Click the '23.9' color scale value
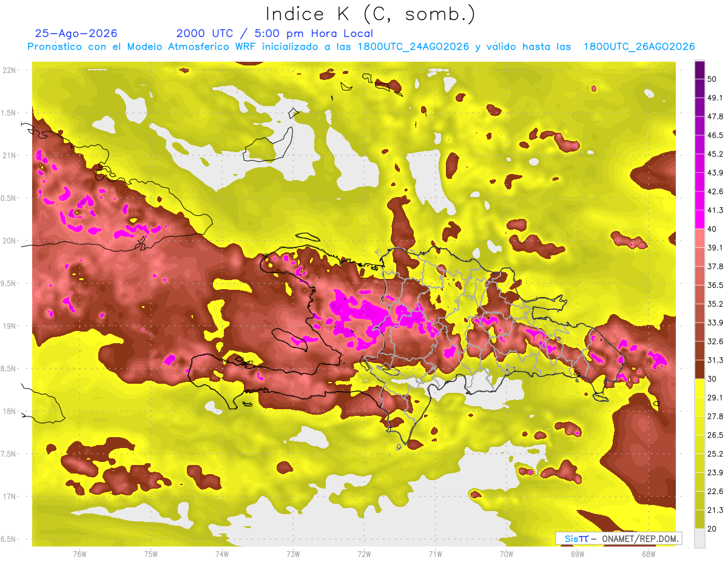 pos(715,472)
